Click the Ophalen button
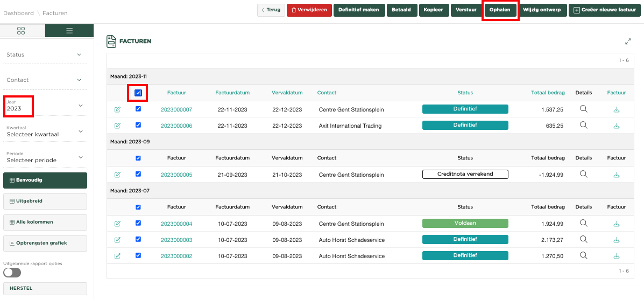 pos(500,10)
